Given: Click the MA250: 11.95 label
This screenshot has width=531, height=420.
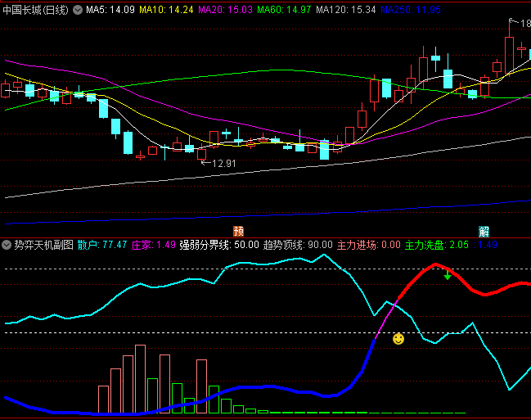Looking at the screenshot, I should [411, 10].
